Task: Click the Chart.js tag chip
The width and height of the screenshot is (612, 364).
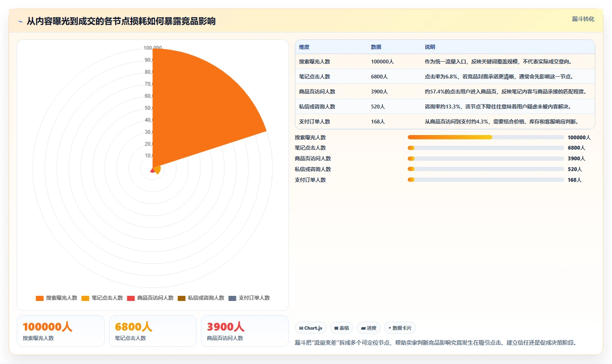Action: pyautogui.click(x=311, y=328)
